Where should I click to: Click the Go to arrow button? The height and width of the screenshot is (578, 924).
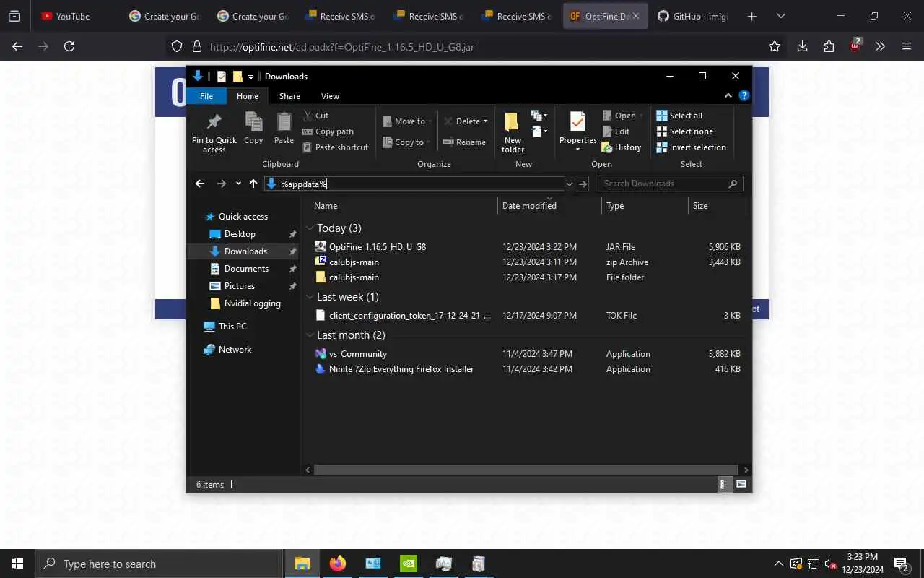[583, 184]
